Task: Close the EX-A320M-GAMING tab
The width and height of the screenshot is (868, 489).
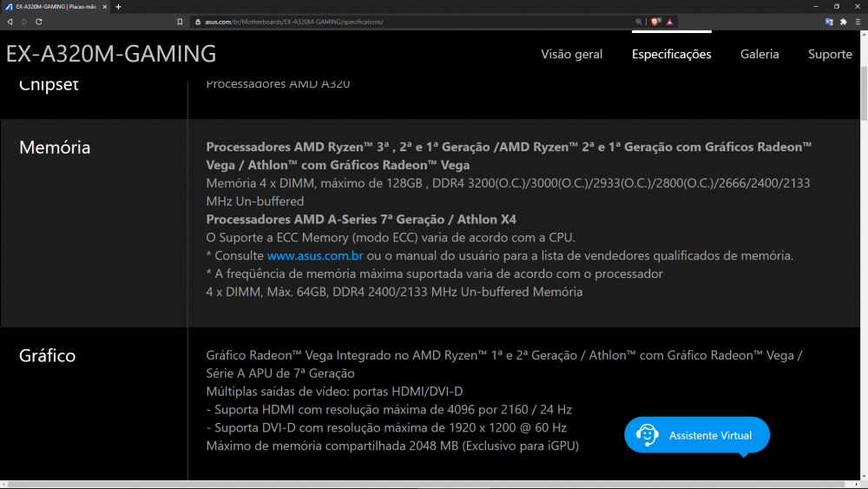Action: [x=107, y=6]
